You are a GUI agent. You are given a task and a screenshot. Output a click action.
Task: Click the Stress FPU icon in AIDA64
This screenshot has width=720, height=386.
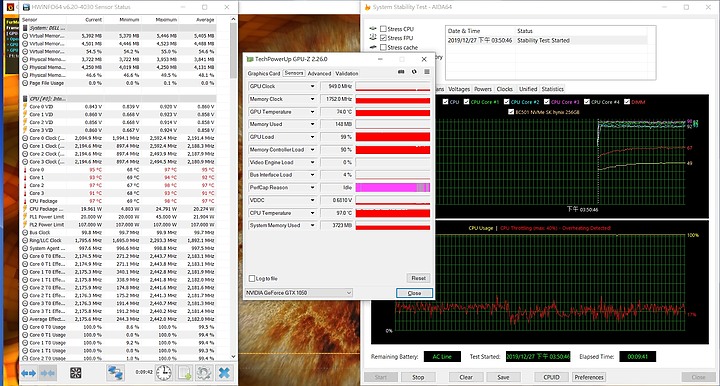click(x=373, y=38)
